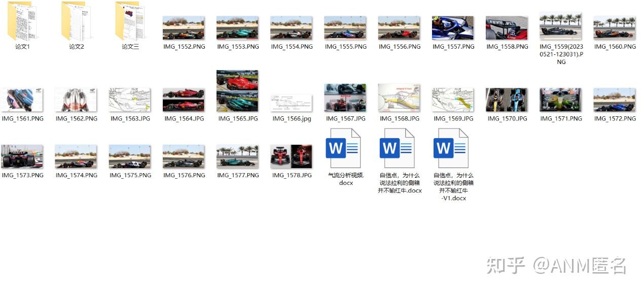Select thumbnail of IMG_1554.PNG

[291, 28]
